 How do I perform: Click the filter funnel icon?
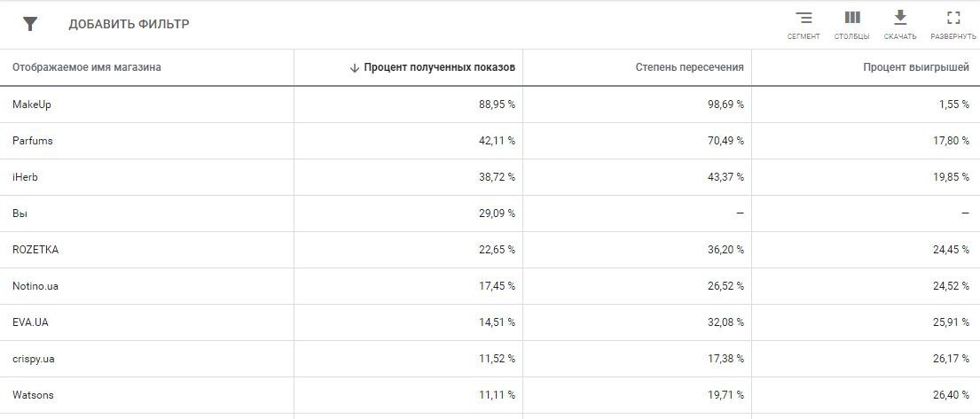tap(30, 24)
